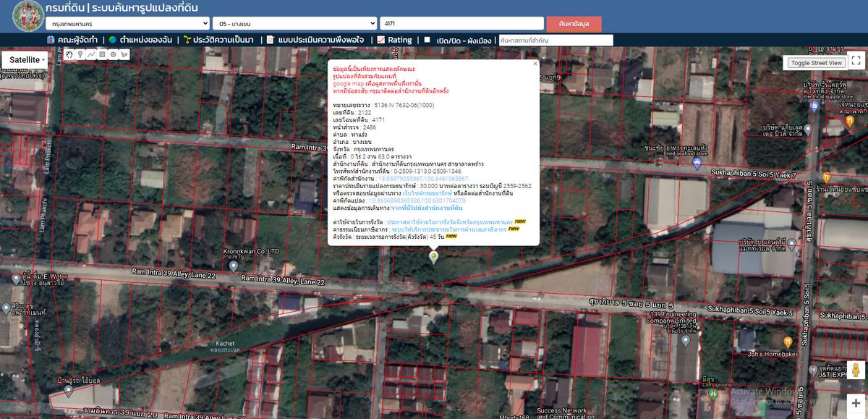Screen dimensions: 868x419
Task: Click the Kronokwan Co. LTD map pin
Action: coord(233,266)
